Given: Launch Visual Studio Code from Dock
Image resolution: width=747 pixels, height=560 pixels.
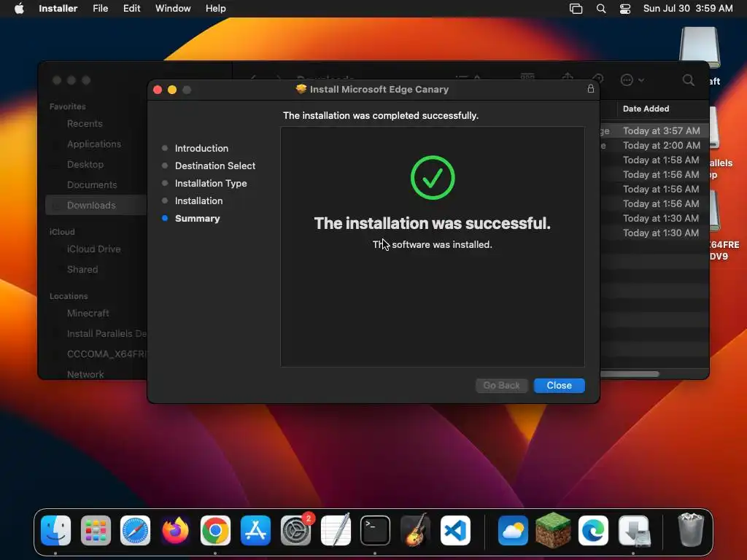Looking at the screenshot, I should tap(455, 530).
